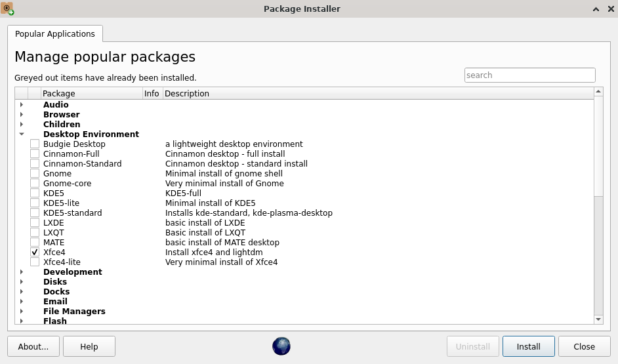Open the Help button
The width and height of the screenshot is (618, 364).
pos(89,346)
